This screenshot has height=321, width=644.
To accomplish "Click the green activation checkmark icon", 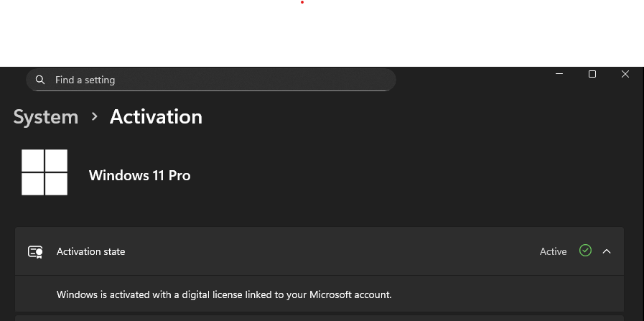I will pos(585,251).
